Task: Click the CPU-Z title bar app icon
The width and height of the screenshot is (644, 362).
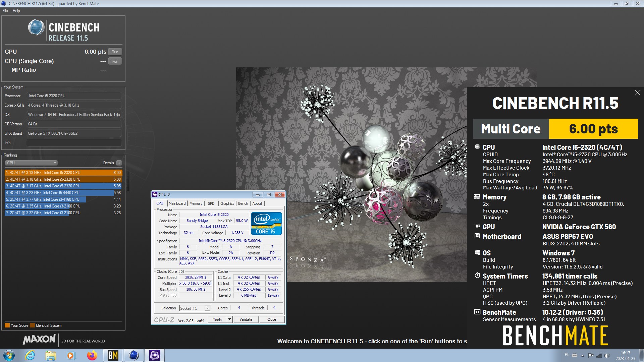Action: click(x=155, y=194)
